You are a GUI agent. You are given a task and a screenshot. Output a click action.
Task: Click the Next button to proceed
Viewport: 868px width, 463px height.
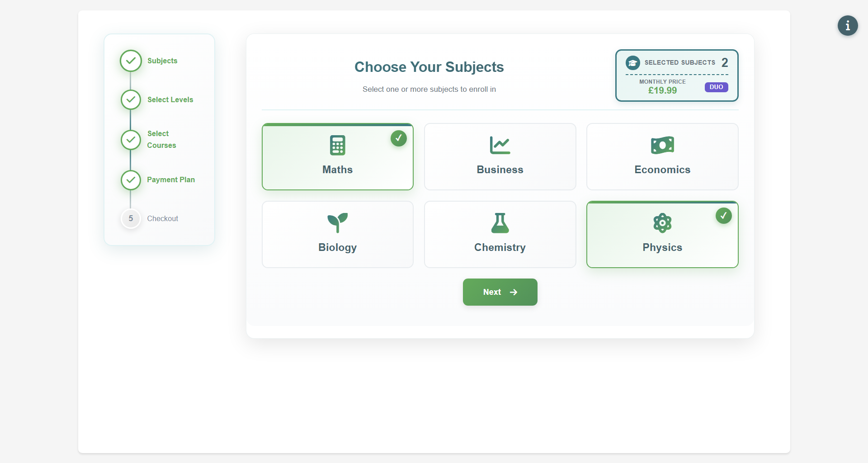pos(500,292)
